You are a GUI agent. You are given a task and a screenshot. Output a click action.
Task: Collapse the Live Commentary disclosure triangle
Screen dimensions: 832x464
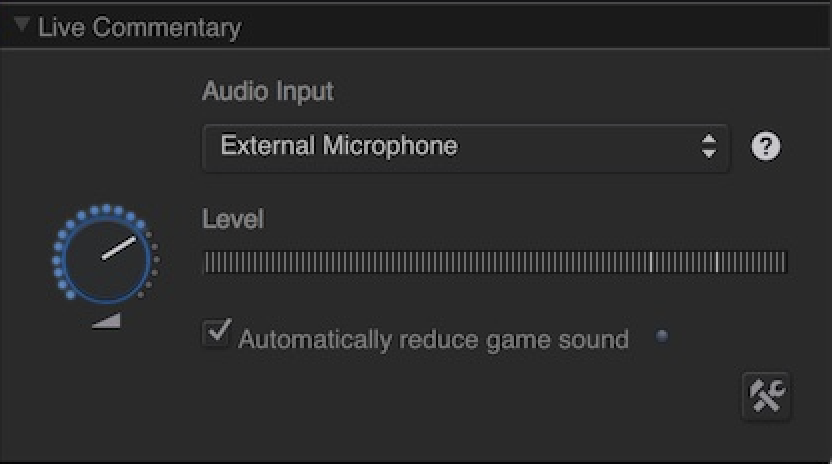point(21,25)
